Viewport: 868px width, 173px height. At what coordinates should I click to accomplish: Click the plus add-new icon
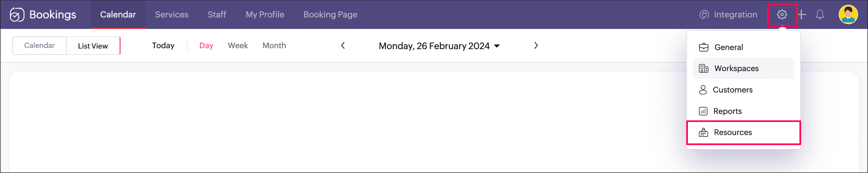pos(802,14)
